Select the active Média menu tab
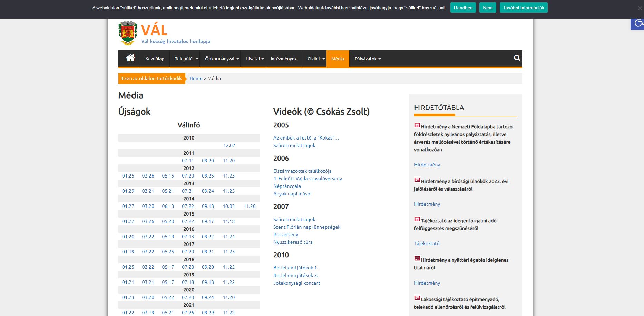Viewport: 644px width, 316px height. pyautogui.click(x=338, y=59)
